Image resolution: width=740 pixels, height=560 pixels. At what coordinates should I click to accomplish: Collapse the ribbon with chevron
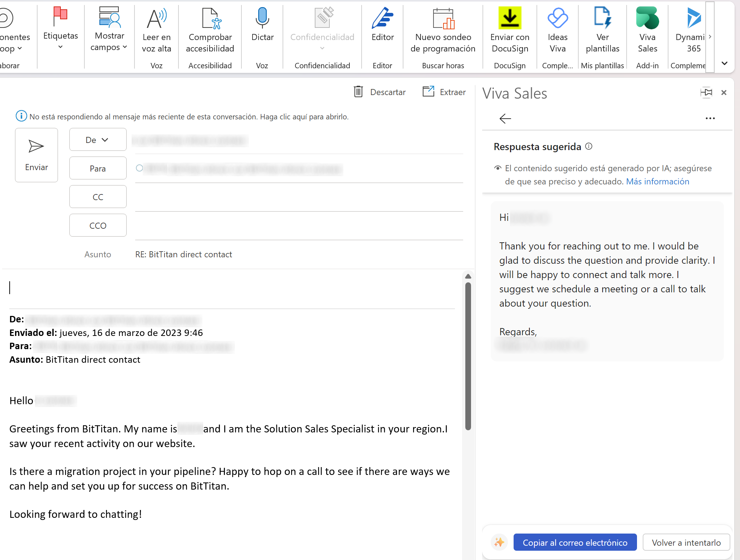point(724,63)
